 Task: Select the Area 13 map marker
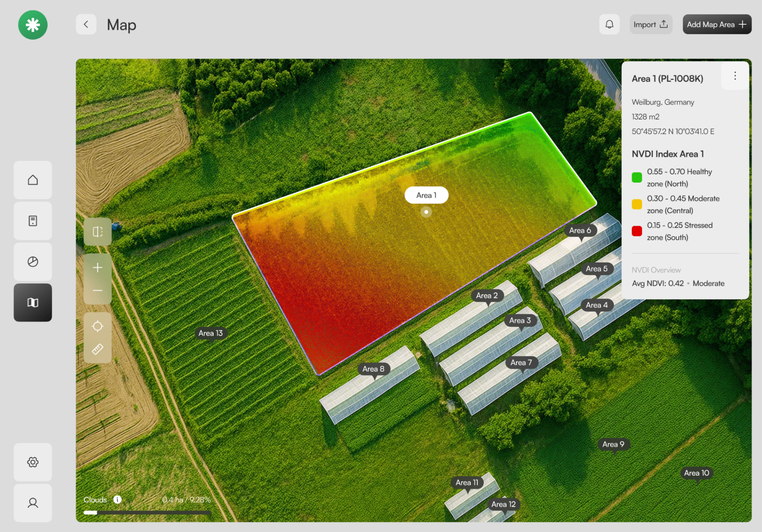(x=211, y=333)
